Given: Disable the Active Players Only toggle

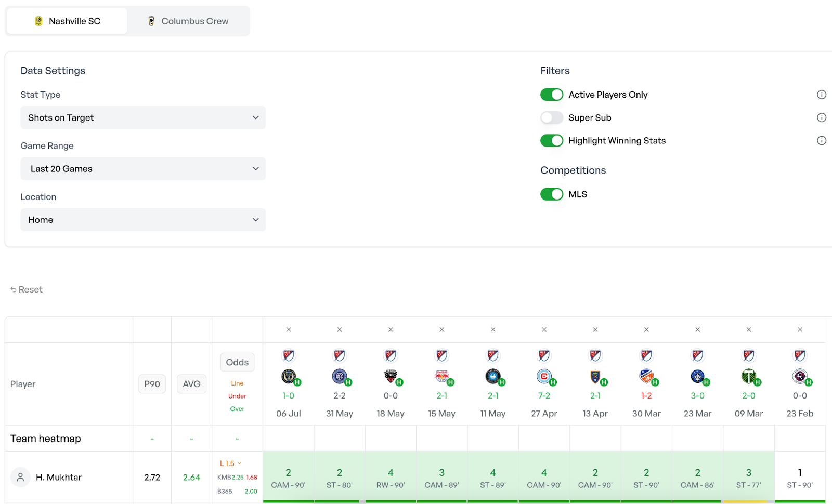Looking at the screenshot, I should [552, 95].
